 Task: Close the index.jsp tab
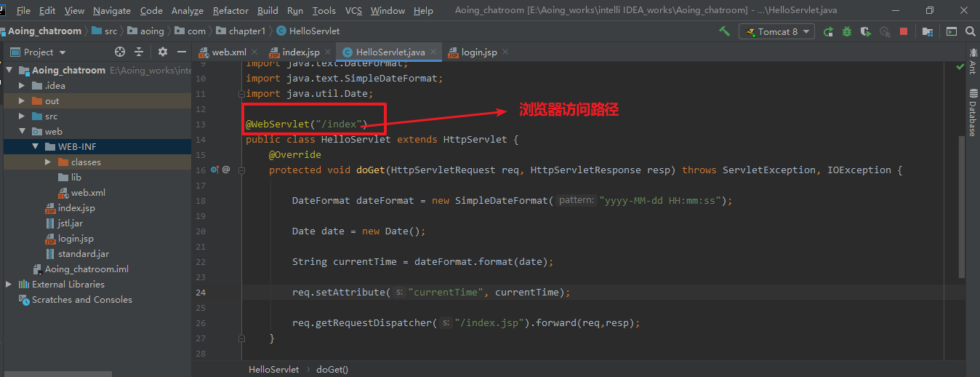328,52
